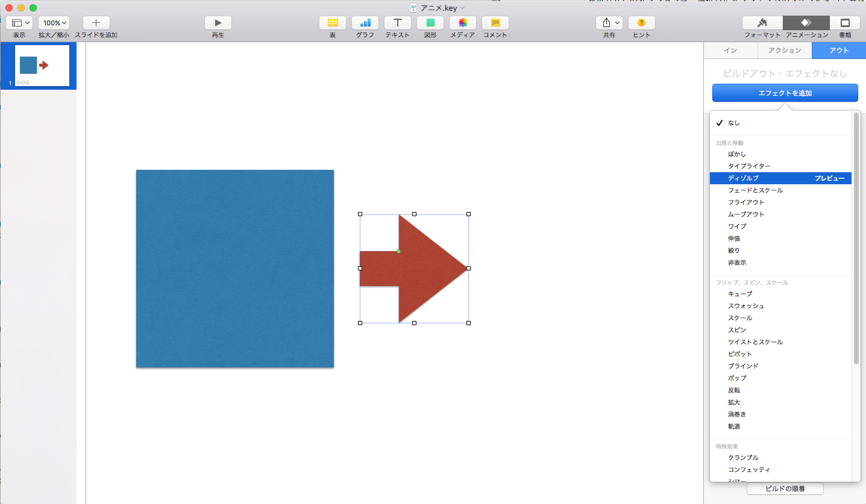
Task: Open the Document (書類) inspector
Action: point(845,23)
